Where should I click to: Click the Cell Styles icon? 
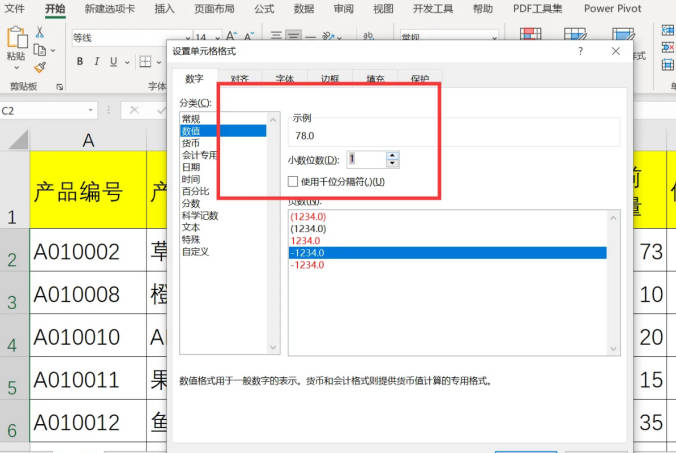click(623, 34)
